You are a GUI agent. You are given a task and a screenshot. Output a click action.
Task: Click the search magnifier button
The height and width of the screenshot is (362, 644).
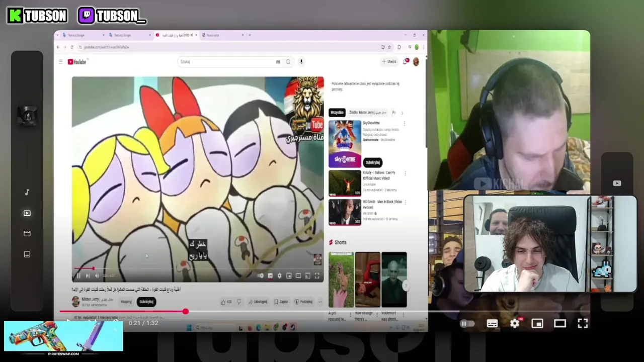(x=288, y=62)
